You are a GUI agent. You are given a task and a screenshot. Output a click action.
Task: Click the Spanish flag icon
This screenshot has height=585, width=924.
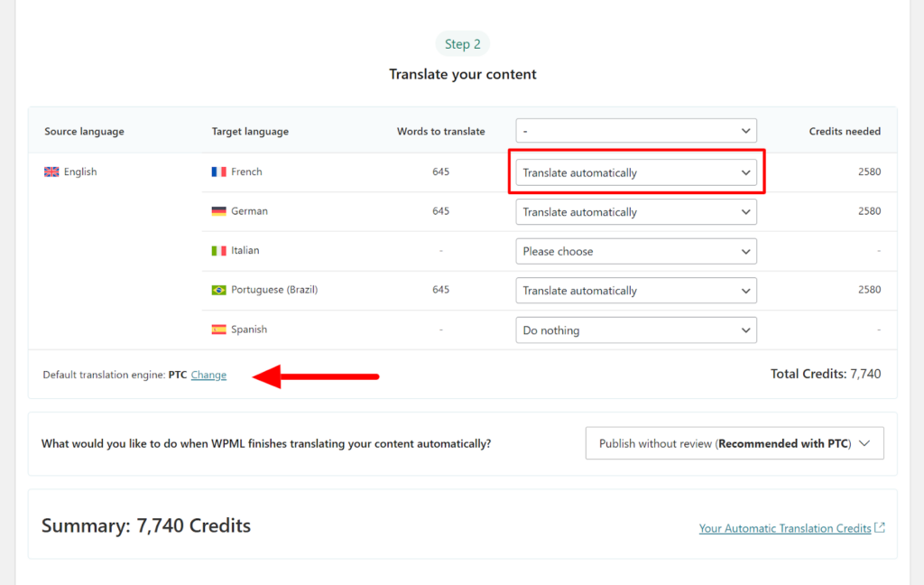coord(219,330)
